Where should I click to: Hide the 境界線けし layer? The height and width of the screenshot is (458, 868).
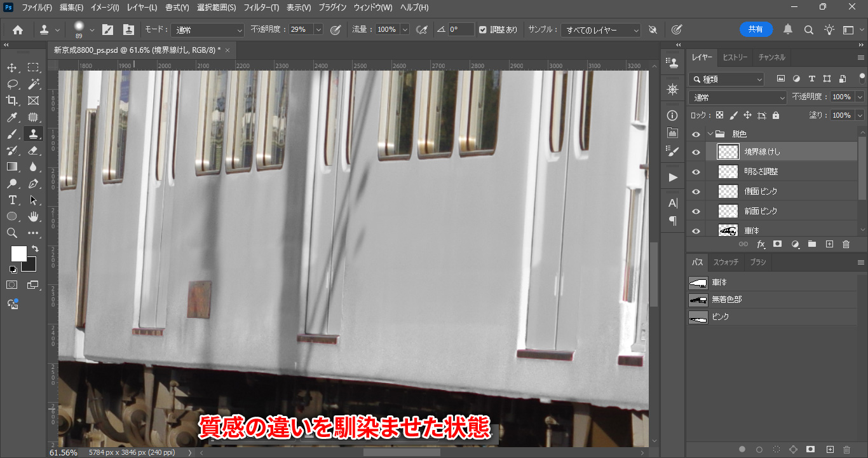coord(696,152)
